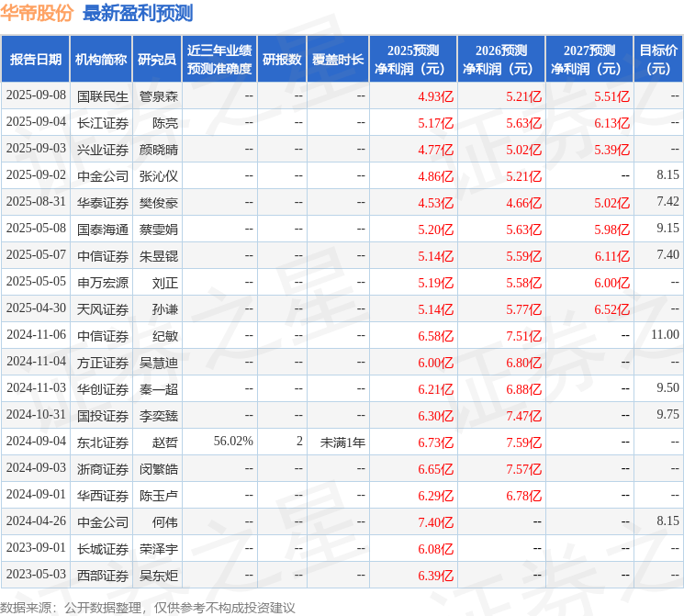The image size is (684, 616).
Task: Click analyst name 张沁仪
Action: tap(158, 176)
